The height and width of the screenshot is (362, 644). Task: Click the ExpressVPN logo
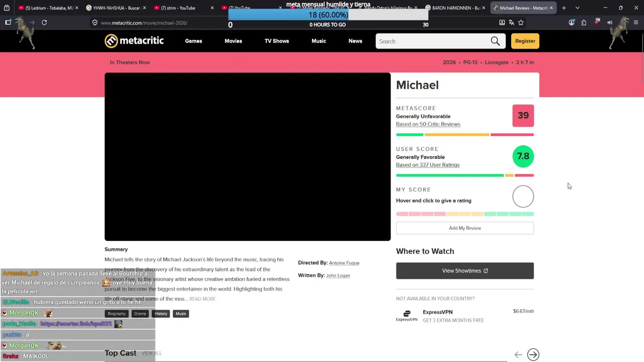coord(407,316)
